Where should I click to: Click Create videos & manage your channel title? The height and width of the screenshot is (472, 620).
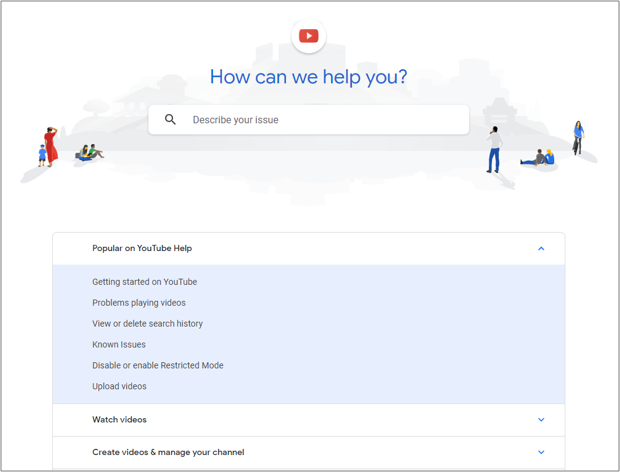pos(168,452)
